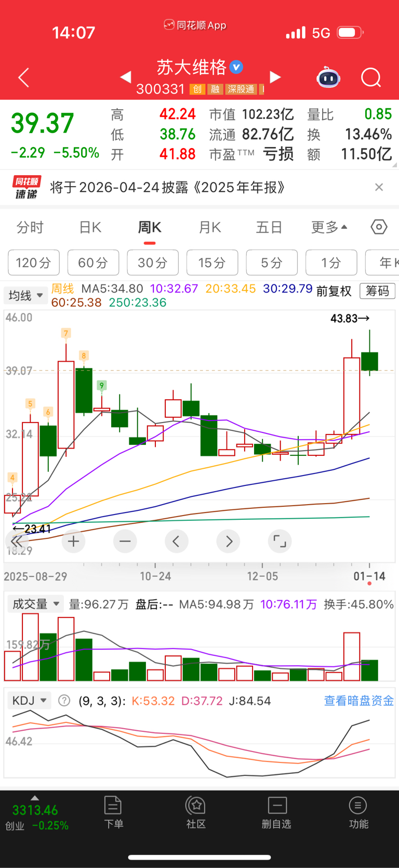Open the robot AI assistant
399x868 pixels.
coord(328,77)
